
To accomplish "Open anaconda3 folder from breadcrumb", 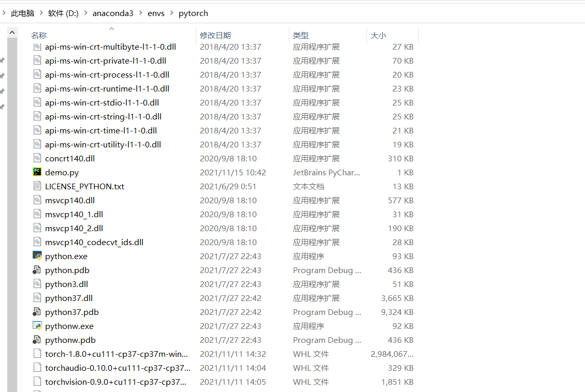I will [113, 13].
